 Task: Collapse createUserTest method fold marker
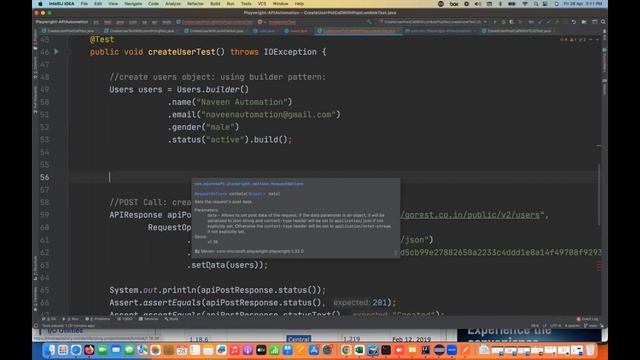68,52
